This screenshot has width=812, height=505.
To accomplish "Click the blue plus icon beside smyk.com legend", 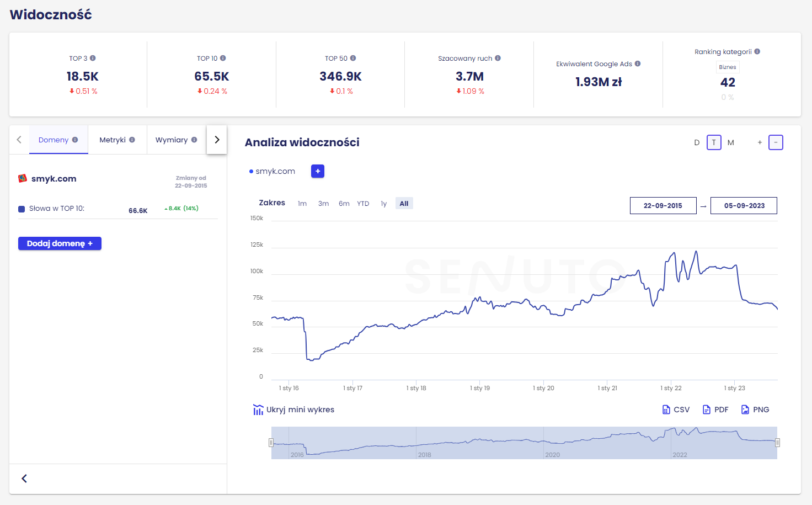I will click(318, 171).
